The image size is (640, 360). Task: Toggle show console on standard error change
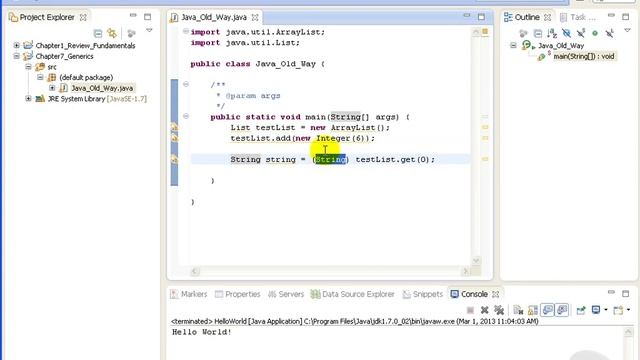[562, 310]
